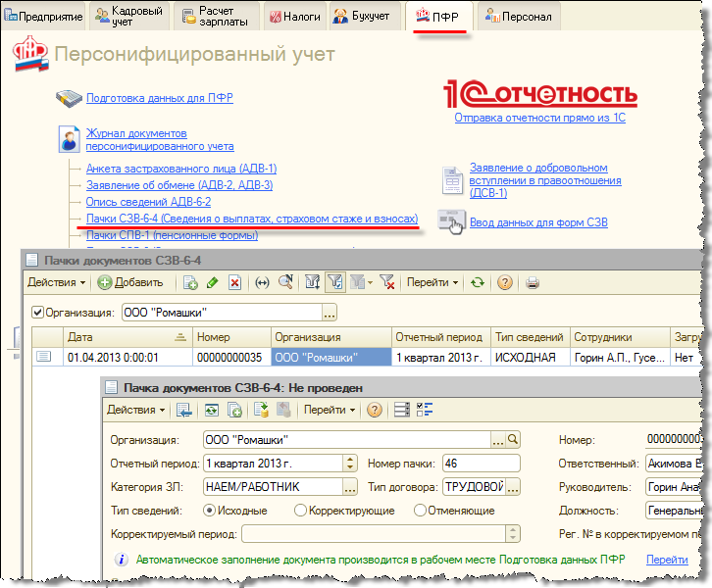Screen dimensions: 712x588
Task: Click the ellipsis button on the list Организация filter
Action: click(330, 313)
